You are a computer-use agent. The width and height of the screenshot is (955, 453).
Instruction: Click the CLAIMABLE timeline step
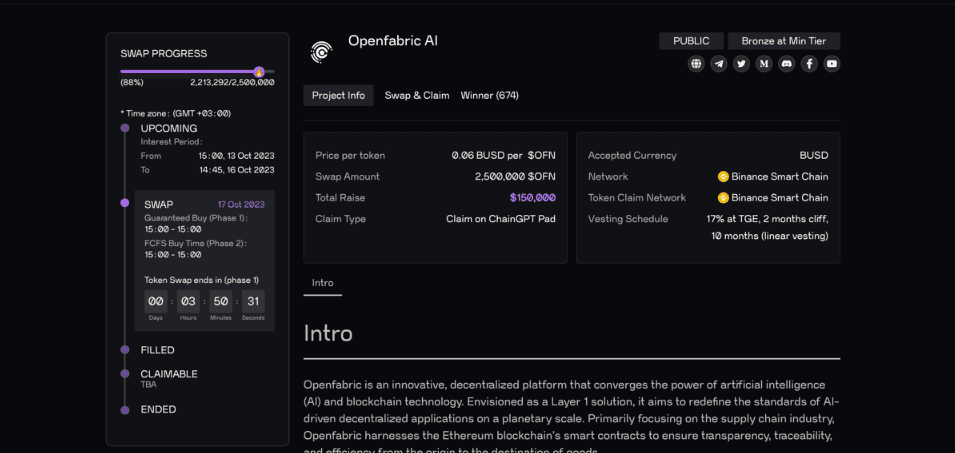click(x=169, y=374)
